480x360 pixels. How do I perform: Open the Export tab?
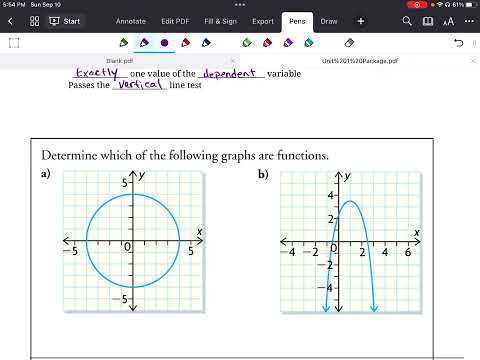[x=263, y=21]
